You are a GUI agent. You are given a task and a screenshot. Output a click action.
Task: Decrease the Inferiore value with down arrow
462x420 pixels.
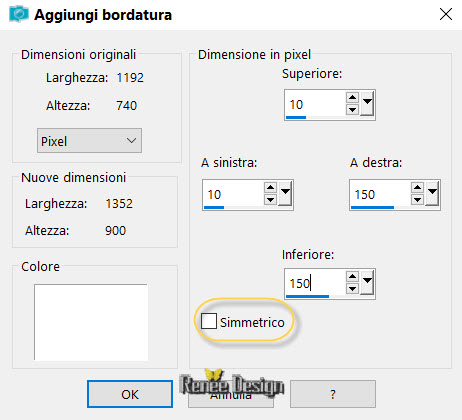[x=352, y=288]
